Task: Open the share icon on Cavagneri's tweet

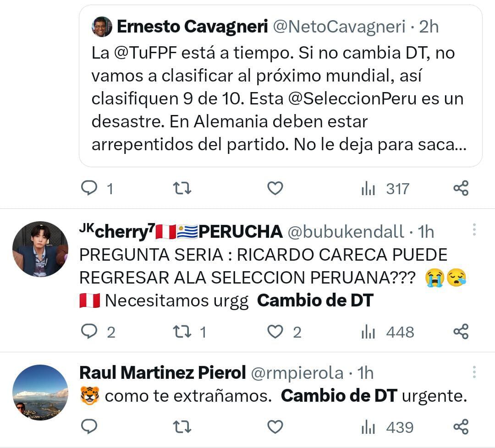Action: [462, 188]
